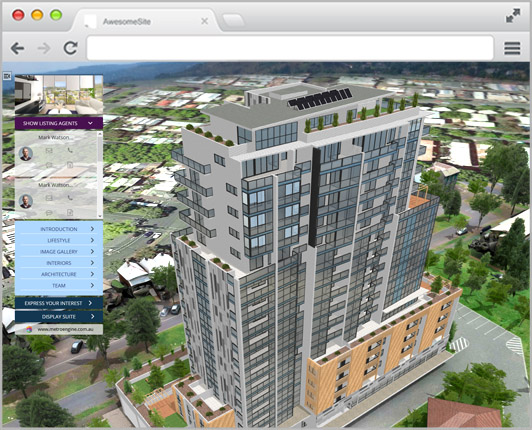Open the Lifestyle menu item
Viewport: 532px width, 430px height.
tap(59, 240)
